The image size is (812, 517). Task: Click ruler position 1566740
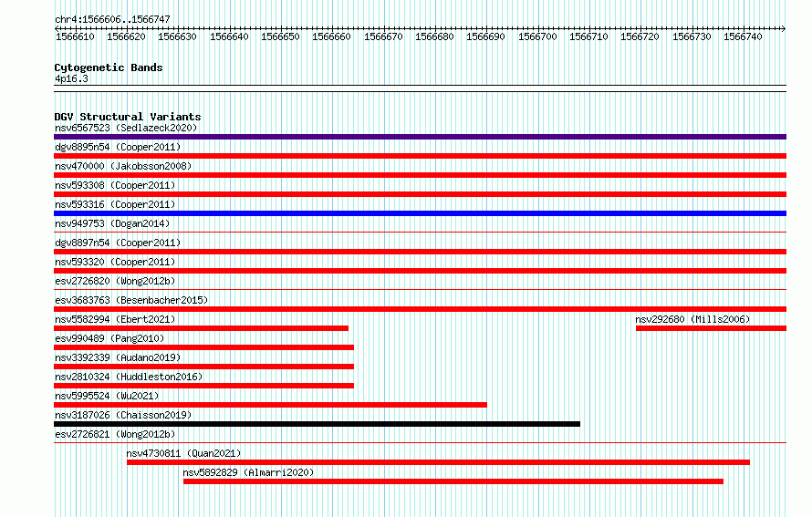coord(743,36)
